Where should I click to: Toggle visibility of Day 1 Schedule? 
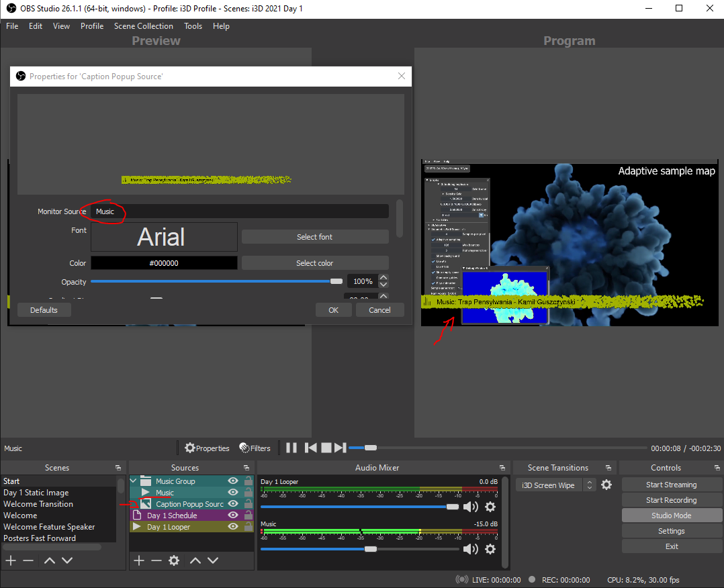pyautogui.click(x=233, y=516)
